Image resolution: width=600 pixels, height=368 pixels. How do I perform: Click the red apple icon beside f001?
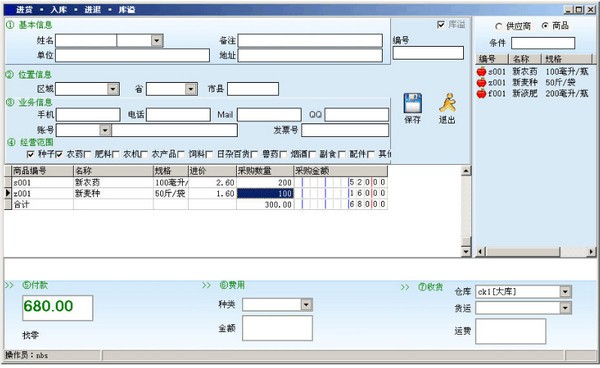tap(481, 93)
